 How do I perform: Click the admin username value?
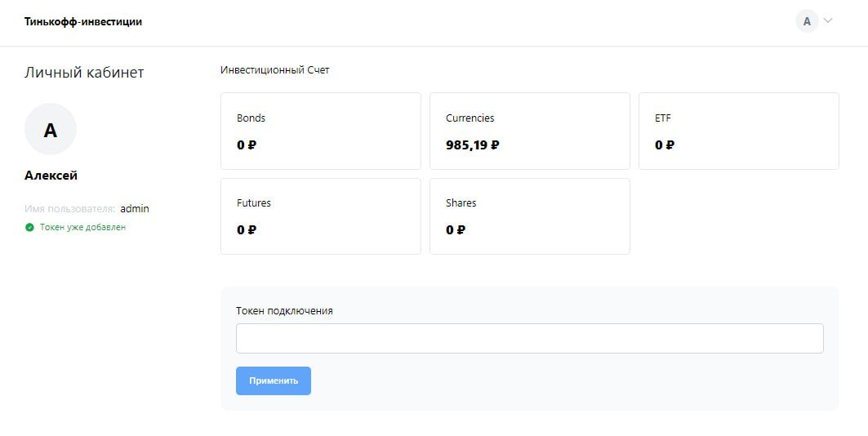point(135,209)
